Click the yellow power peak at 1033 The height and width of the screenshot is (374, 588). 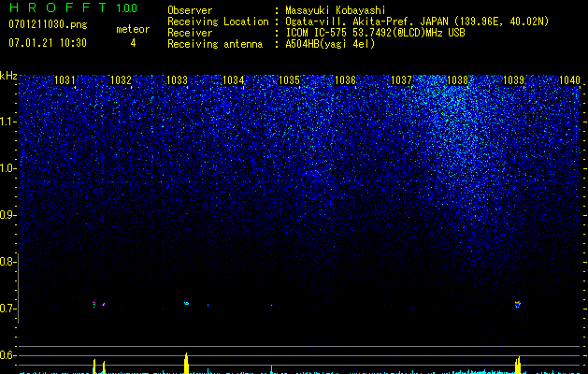(x=186, y=363)
